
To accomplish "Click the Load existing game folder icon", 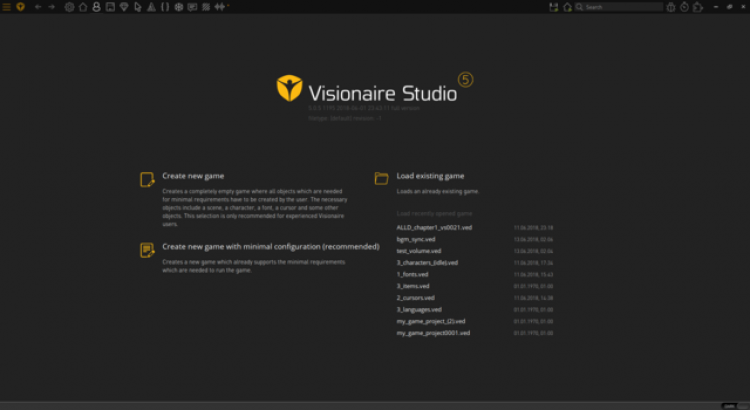I will point(381,178).
